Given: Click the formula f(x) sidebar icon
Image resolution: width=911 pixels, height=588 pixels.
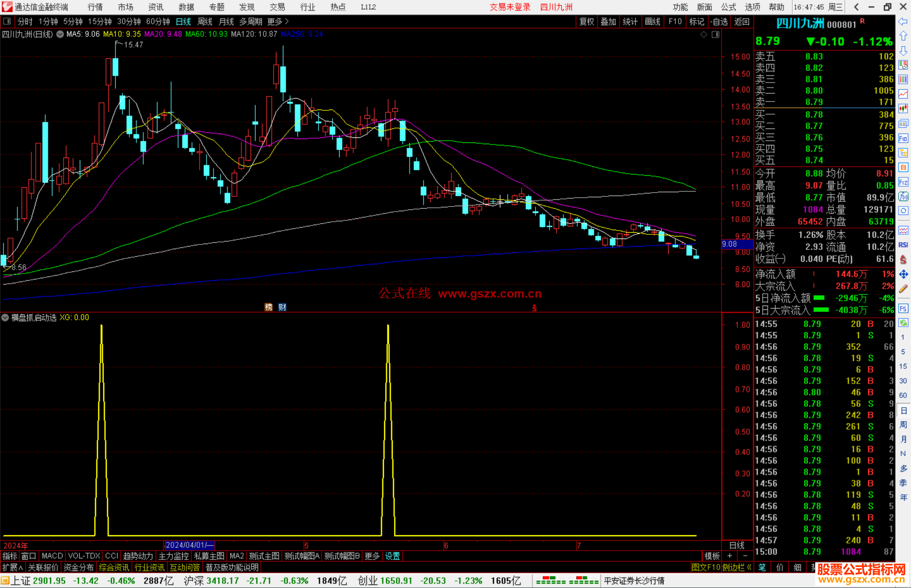Looking at the screenshot, I should click(903, 196).
